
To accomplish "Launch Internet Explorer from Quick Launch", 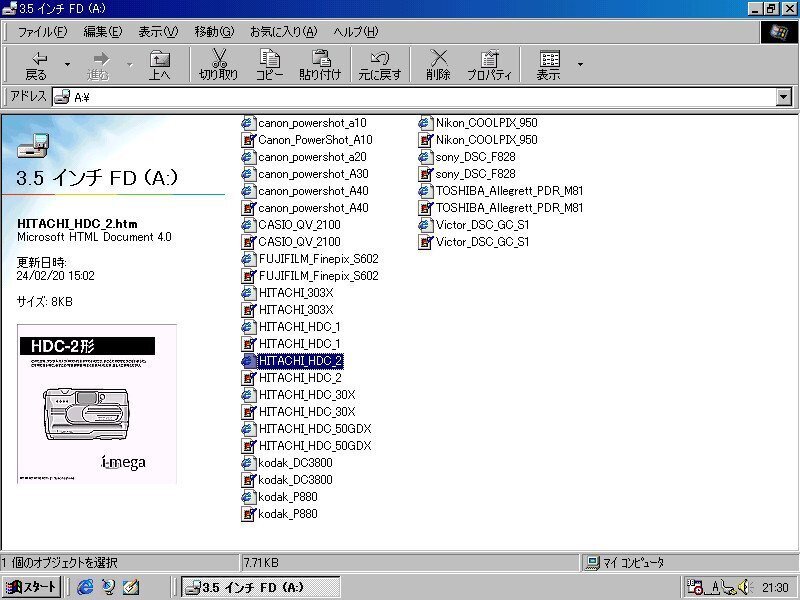I will pos(85,587).
